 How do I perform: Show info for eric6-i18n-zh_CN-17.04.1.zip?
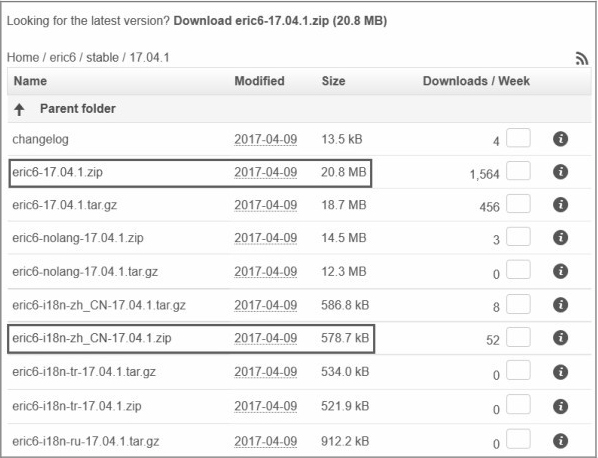560,337
